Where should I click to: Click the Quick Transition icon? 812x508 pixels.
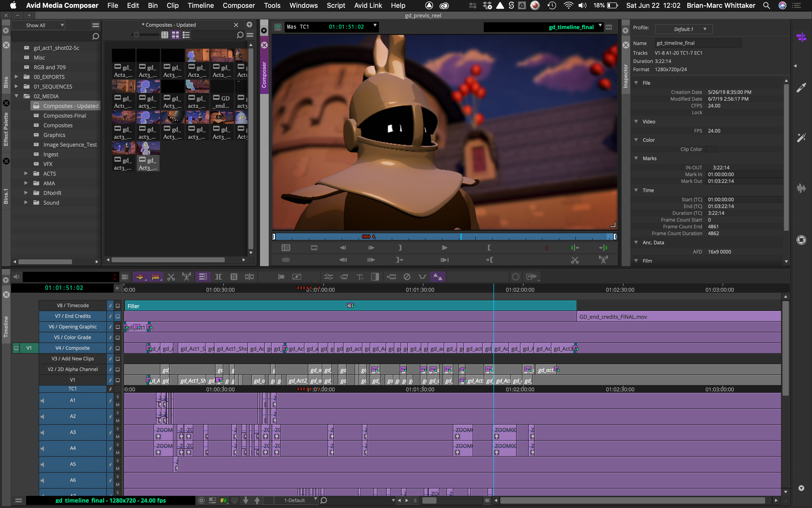[375, 277]
